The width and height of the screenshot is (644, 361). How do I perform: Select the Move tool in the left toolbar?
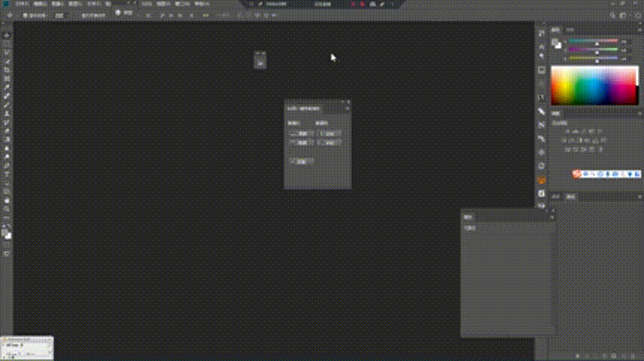point(7,36)
